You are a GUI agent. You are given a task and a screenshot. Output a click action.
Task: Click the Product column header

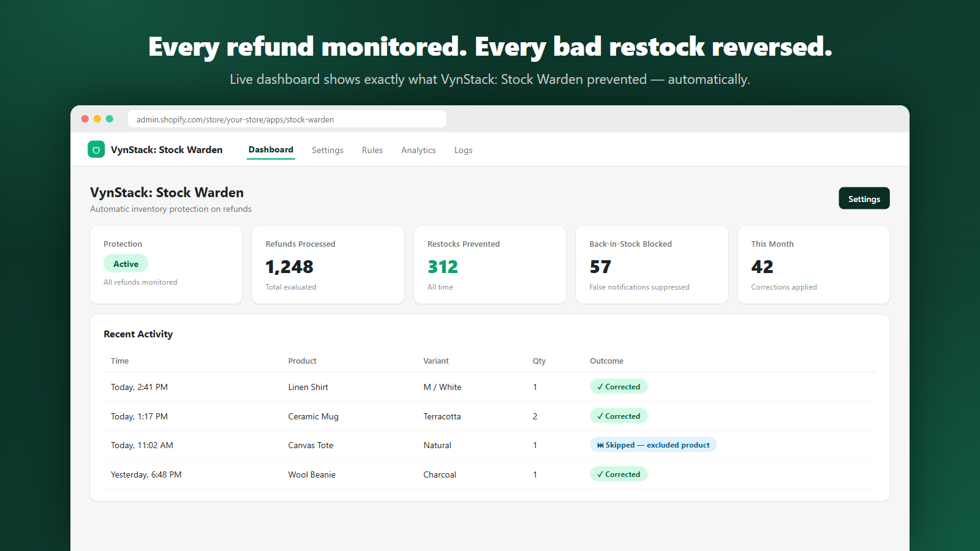click(x=303, y=361)
